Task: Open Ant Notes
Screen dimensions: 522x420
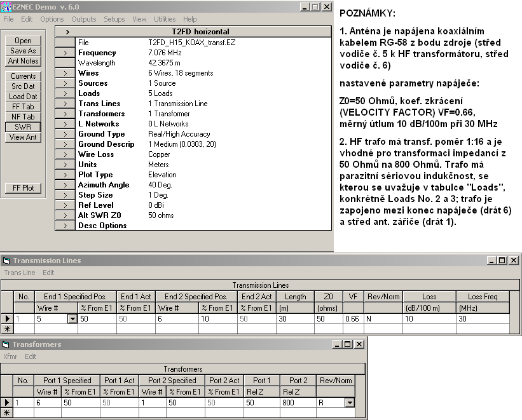Action: pyautogui.click(x=23, y=61)
